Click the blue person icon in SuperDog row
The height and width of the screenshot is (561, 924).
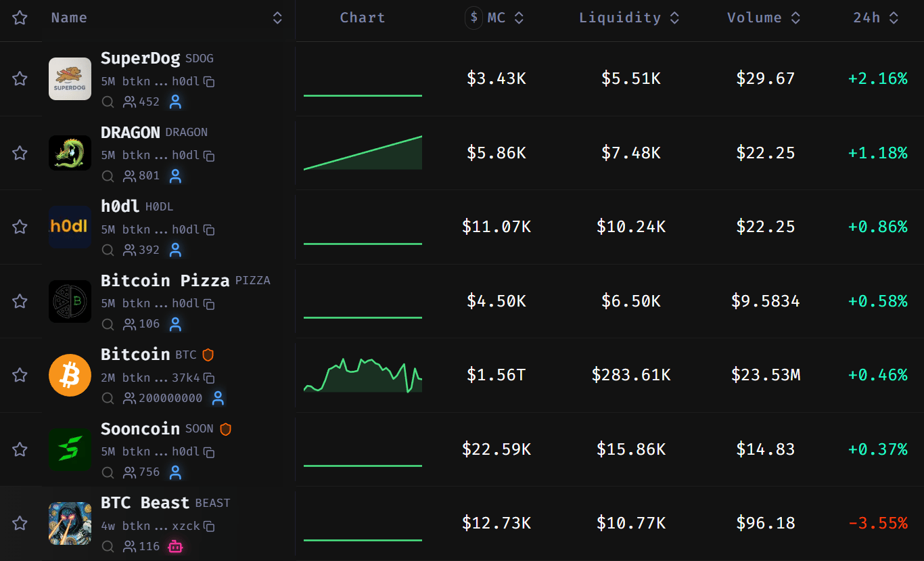pyautogui.click(x=176, y=102)
